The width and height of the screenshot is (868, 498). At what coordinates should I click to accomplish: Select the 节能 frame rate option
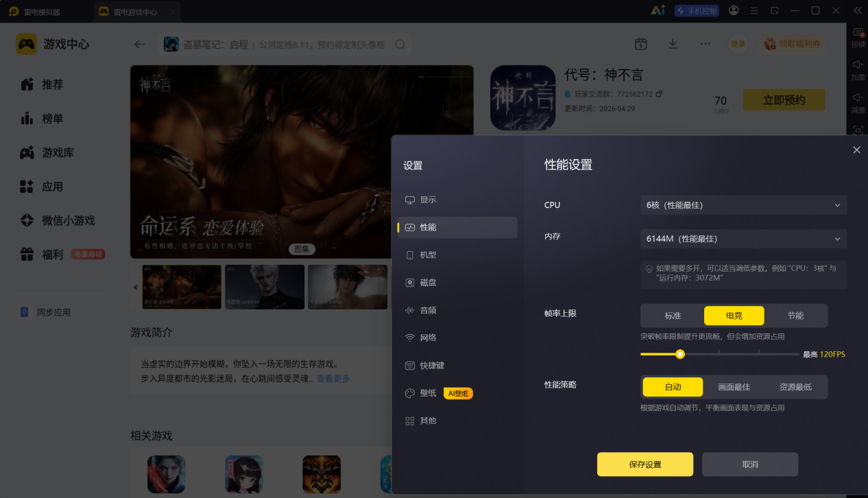pos(795,316)
